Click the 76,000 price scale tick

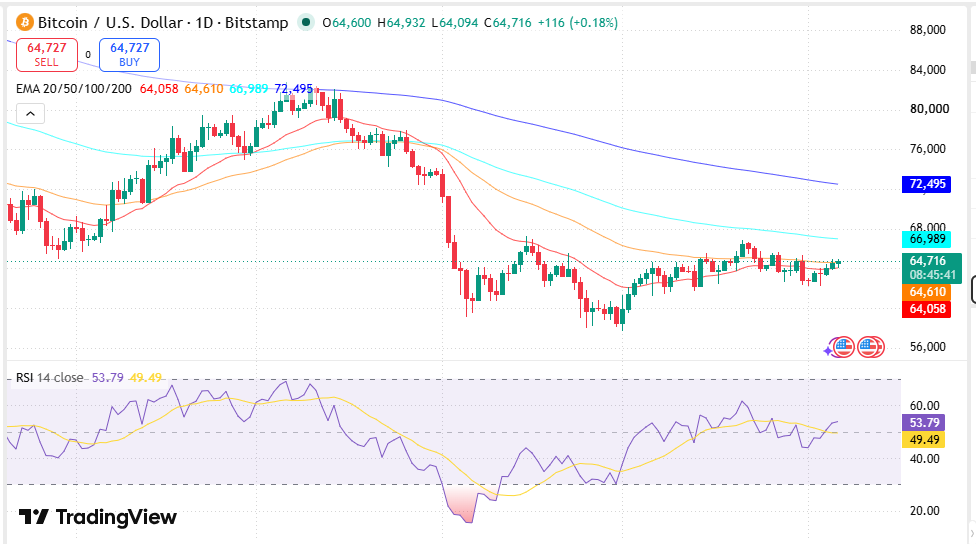point(927,149)
